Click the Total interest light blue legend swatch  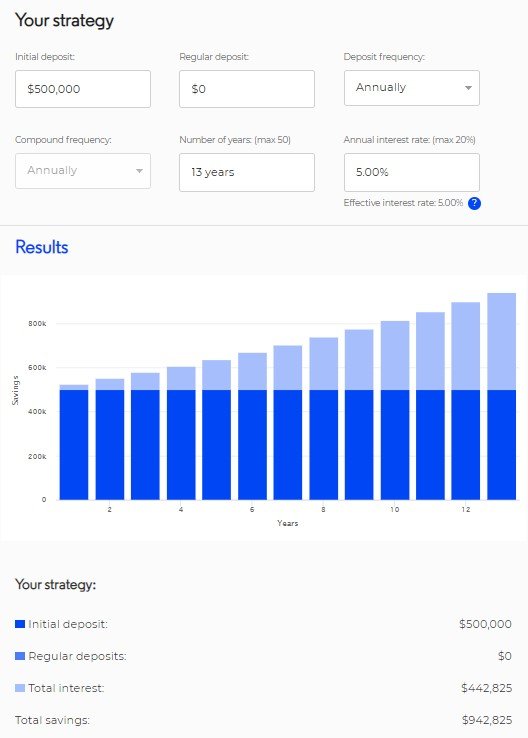[x=20, y=688]
